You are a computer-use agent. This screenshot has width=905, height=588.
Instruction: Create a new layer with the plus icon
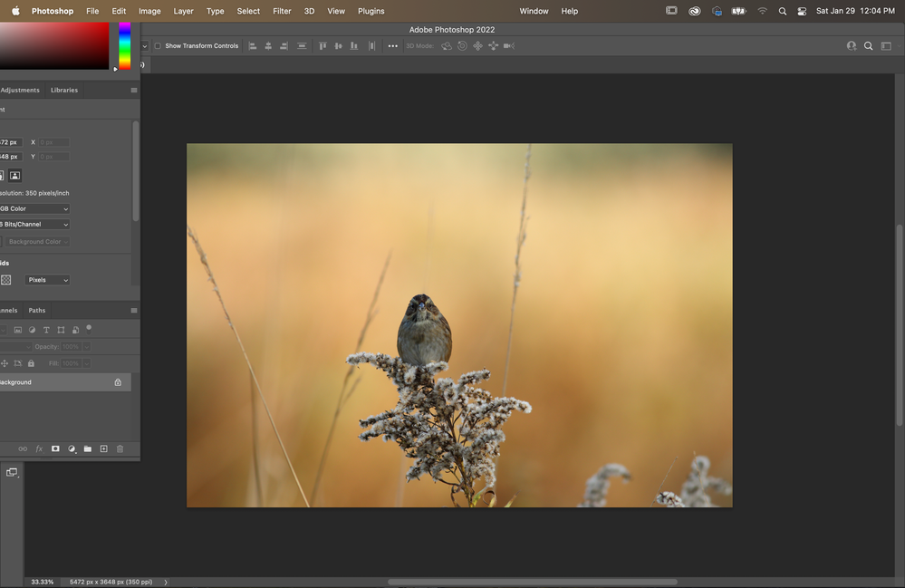point(103,448)
